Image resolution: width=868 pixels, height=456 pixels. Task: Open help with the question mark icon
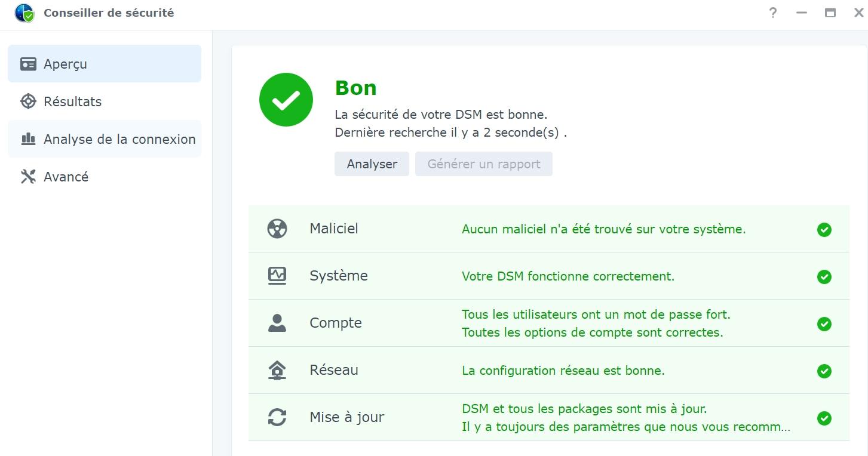(773, 13)
